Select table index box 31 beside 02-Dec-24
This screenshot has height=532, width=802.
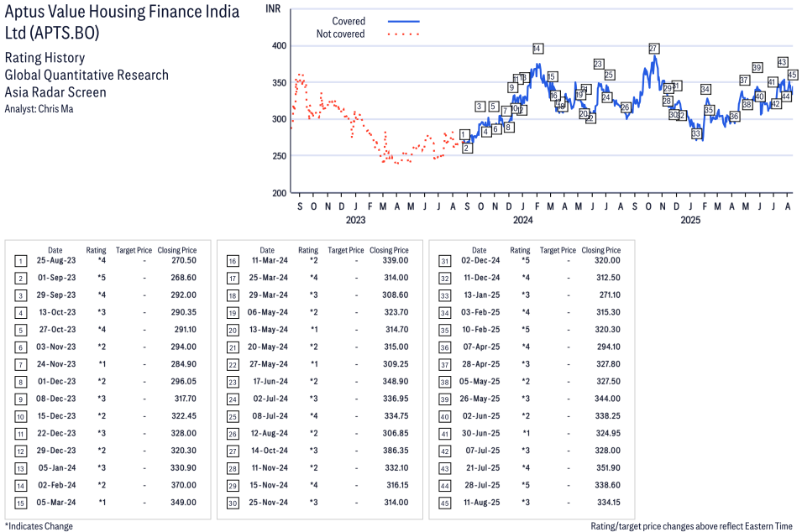click(x=445, y=261)
